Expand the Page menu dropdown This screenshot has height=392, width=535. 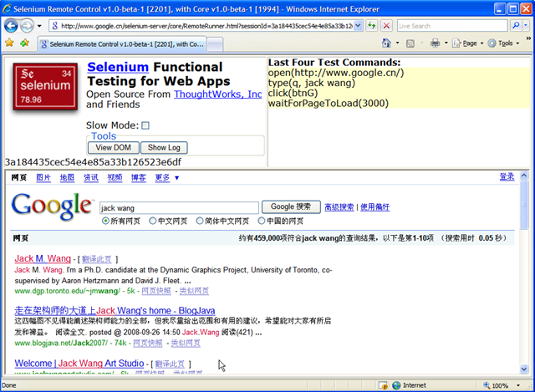tap(472, 43)
